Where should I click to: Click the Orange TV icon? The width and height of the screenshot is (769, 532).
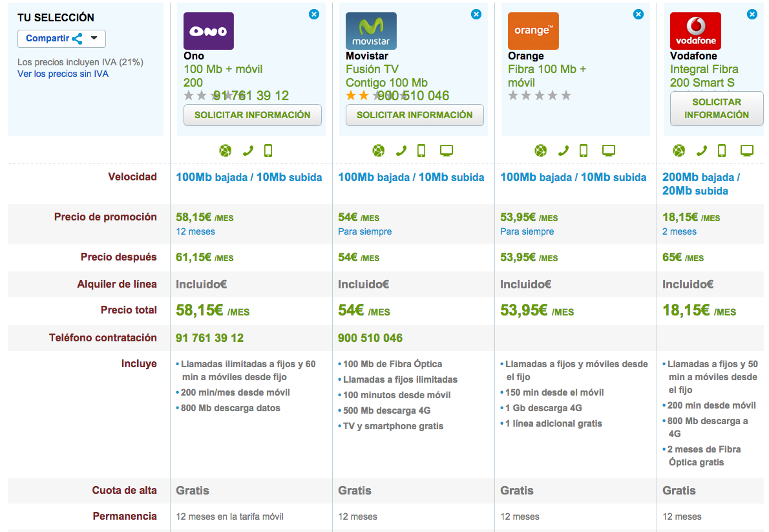click(609, 151)
